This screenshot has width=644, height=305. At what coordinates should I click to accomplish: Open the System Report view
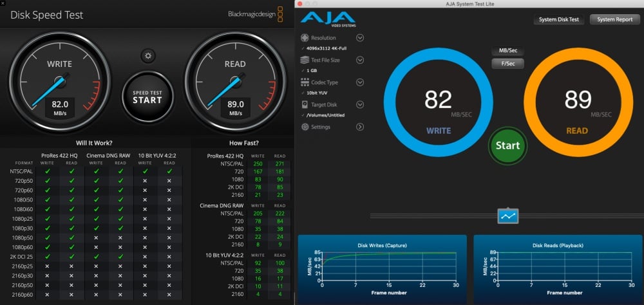(x=614, y=19)
